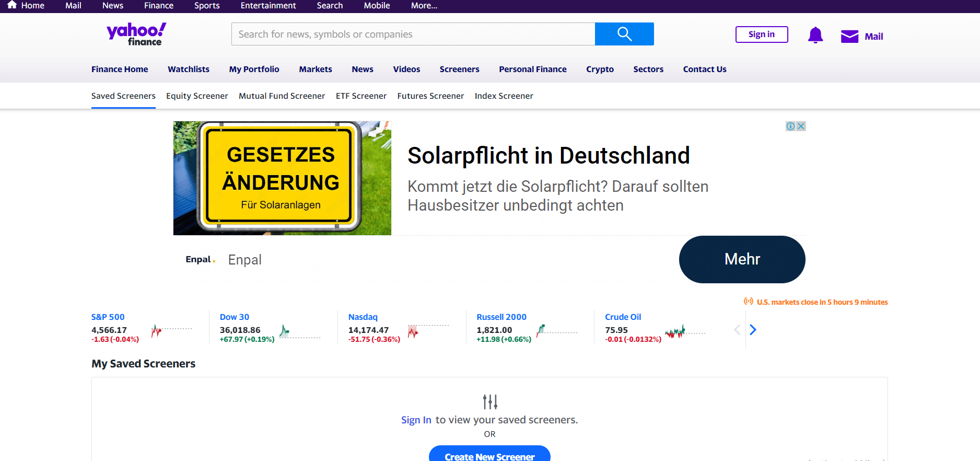Click the Home house icon in top bar

12,5
